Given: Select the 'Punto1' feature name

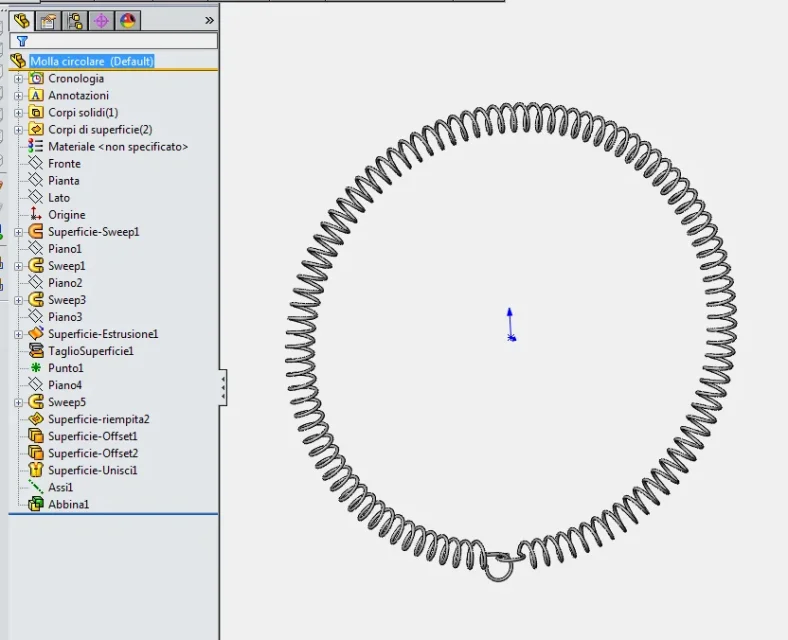Looking at the screenshot, I should coord(66,368).
